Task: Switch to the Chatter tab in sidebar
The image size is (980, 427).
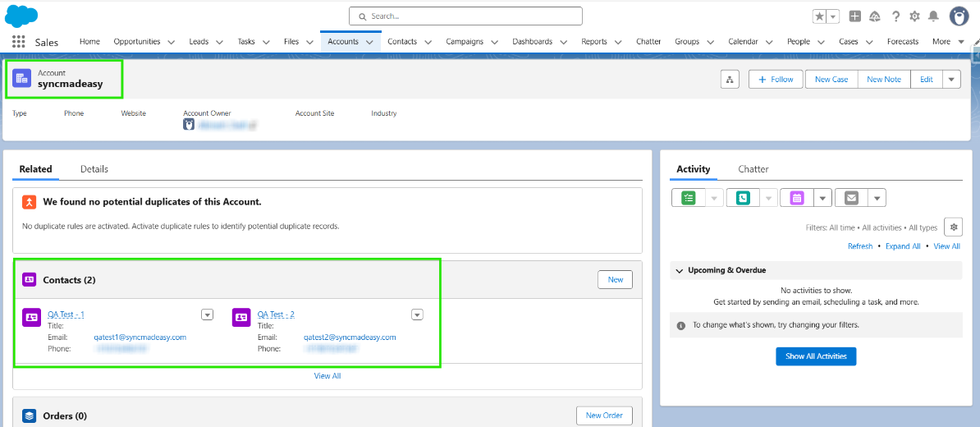Action: [753, 169]
